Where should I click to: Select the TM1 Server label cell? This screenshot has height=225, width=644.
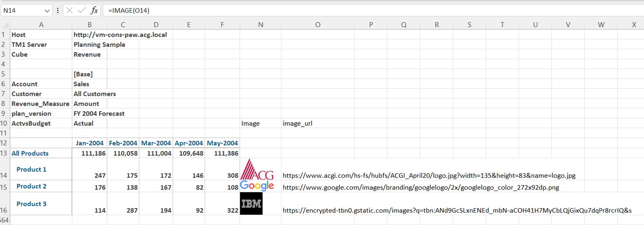pyautogui.click(x=41, y=44)
